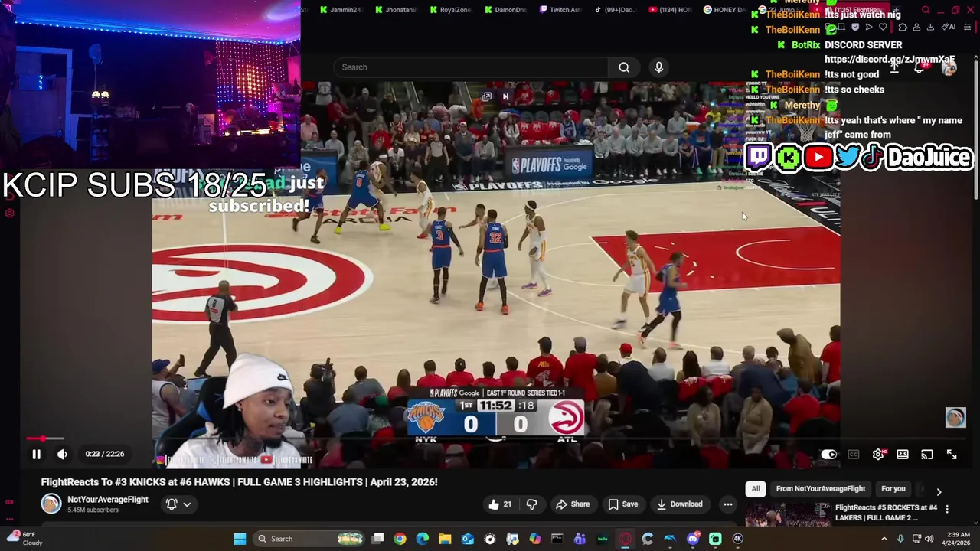
Task: Select the All filter chip
Action: 756,489
